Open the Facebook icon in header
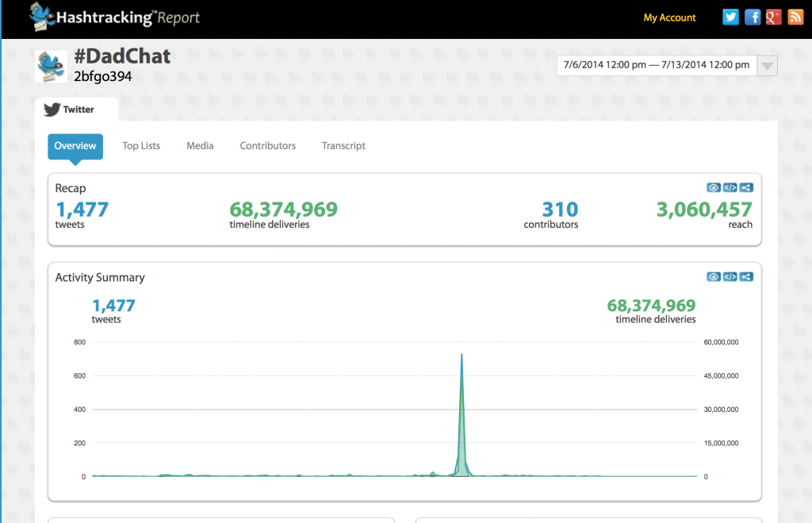The width and height of the screenshot is (812, 523). click(x=752, y=17)
